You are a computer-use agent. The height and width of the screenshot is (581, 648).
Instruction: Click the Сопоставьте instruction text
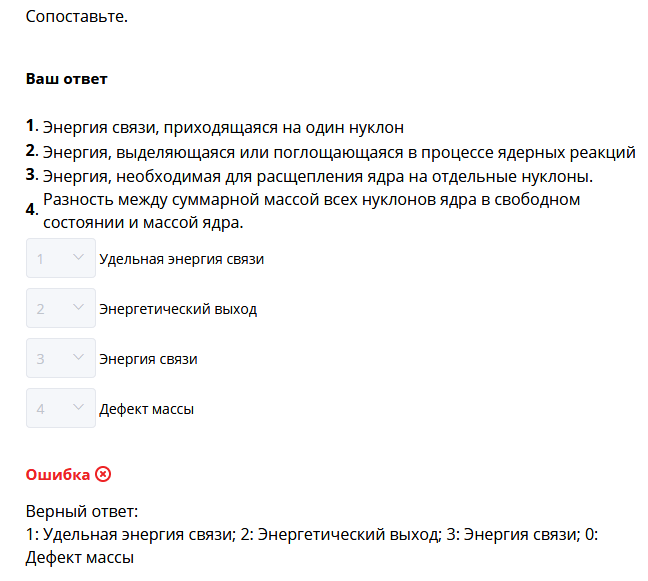pos(77,17)
